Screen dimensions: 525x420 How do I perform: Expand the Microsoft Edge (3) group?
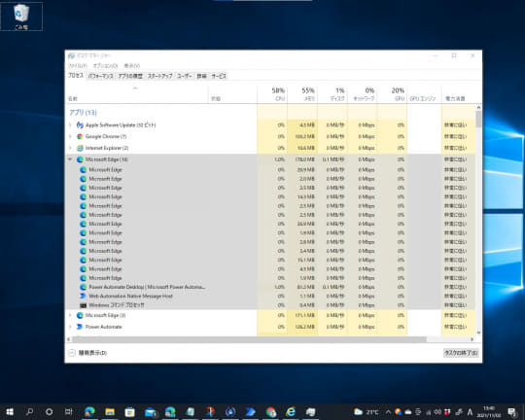coord(70,316)
